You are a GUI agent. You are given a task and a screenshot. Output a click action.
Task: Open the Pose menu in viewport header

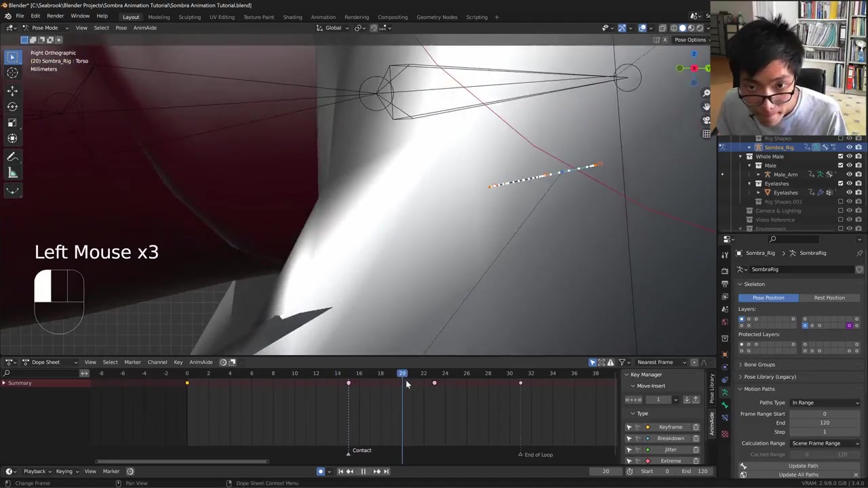click(x=121, y=28)
